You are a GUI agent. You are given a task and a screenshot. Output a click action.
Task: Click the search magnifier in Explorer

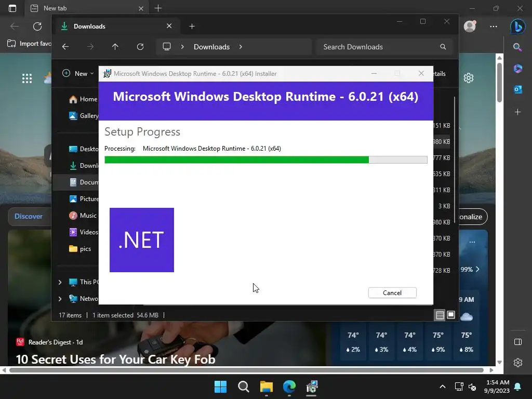(443, 47)
